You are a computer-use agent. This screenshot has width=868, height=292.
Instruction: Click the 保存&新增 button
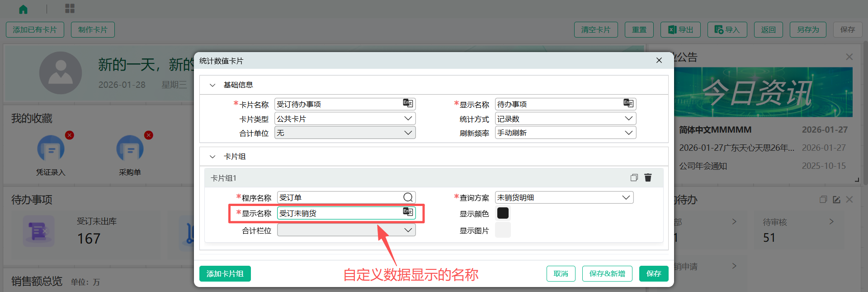[x=607, y=273]
